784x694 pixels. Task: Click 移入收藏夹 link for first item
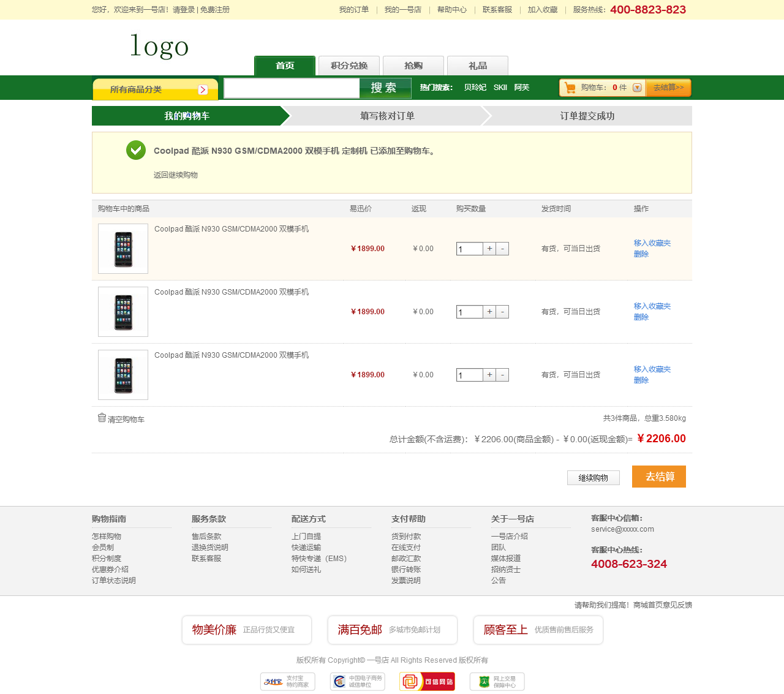coord(652,243)
